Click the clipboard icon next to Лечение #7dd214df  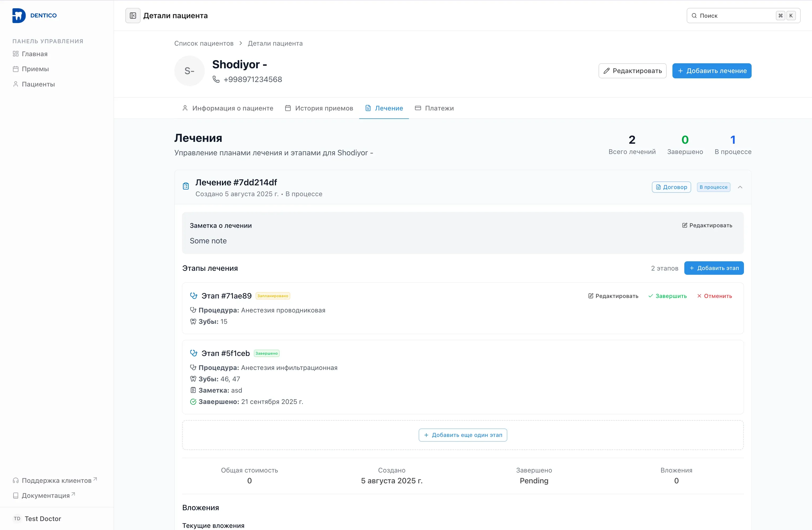[x=186, y=186]
